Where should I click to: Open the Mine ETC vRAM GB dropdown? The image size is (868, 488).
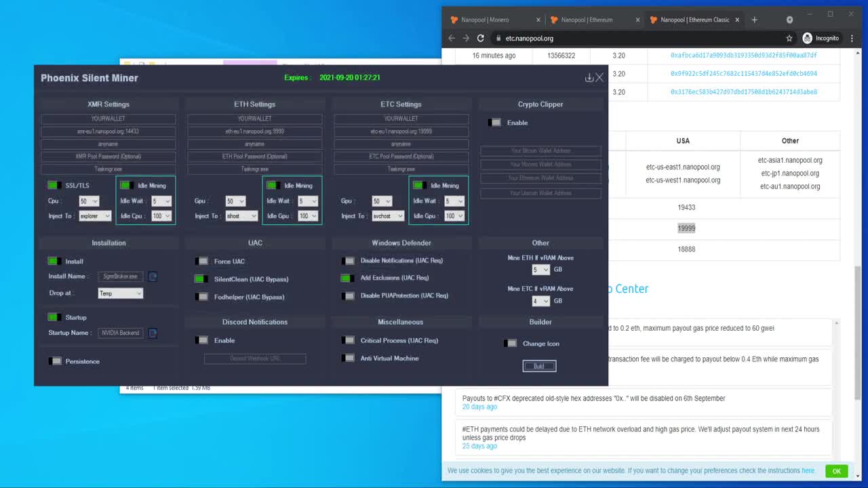point(540,301)
